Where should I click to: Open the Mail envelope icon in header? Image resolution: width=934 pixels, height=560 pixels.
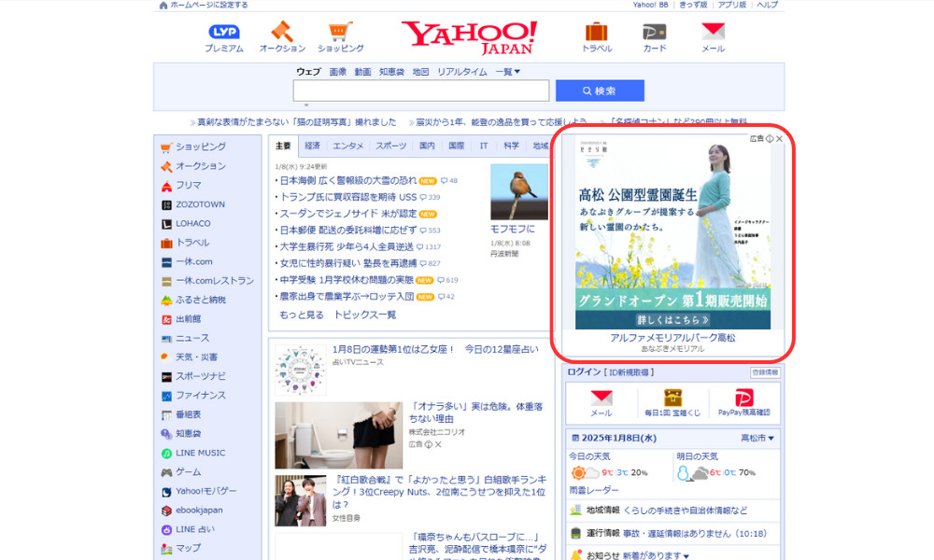713,33
